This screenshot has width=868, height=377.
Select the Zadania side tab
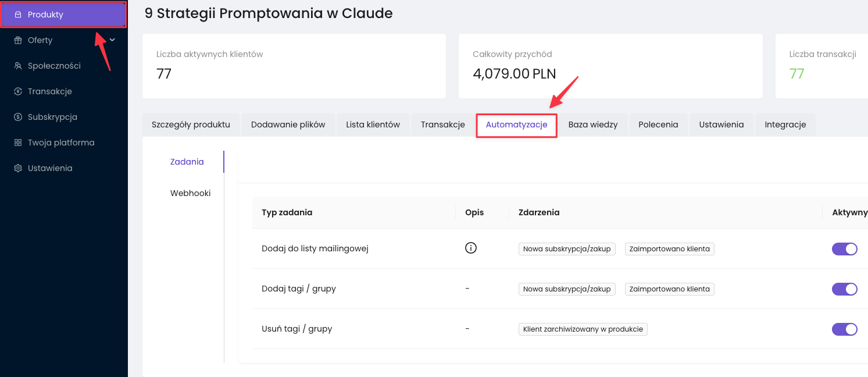(x=187, y=162)
